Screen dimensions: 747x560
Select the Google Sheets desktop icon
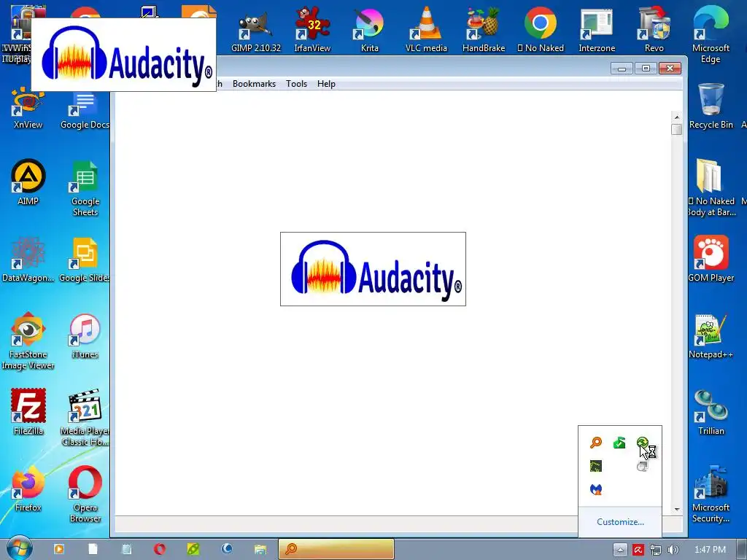(x=85, y=187)
